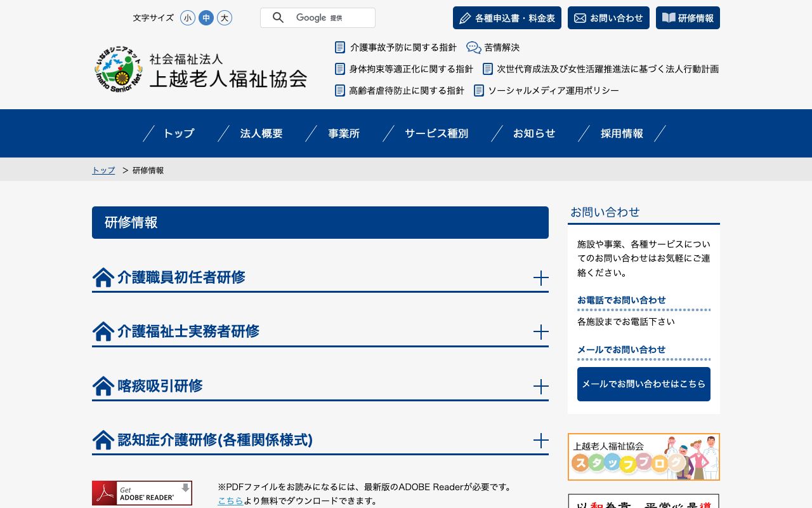The width and height of the screenshot is (812, 508).
Task: Open the 法人概要 navigation menu
Action: coord(261,133)
